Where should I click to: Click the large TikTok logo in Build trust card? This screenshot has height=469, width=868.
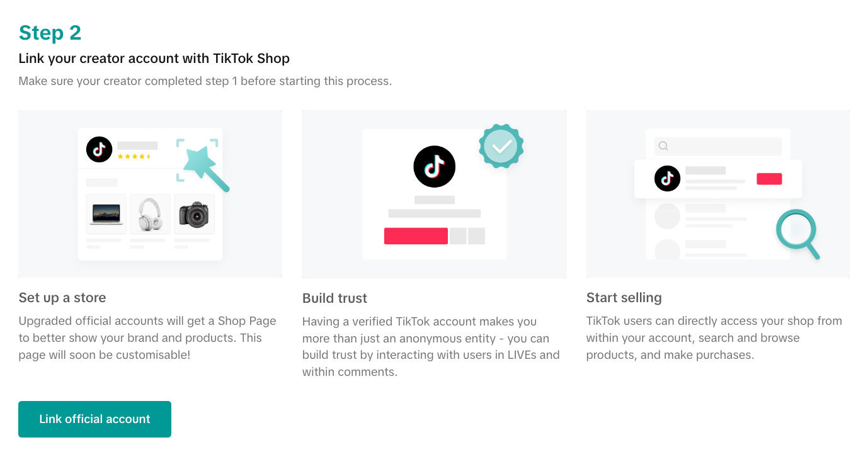tap(434, 166)
